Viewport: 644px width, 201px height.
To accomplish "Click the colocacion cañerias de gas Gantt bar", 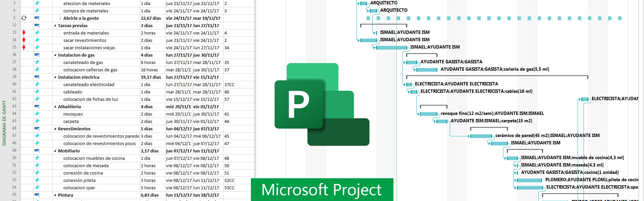I will click(426, 70).
